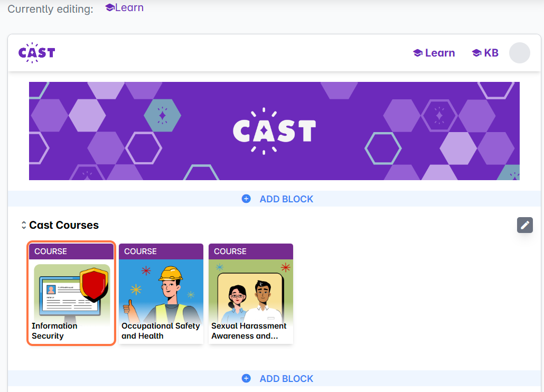Go to Learn in the header navigation
Image resolution: width=544 pixels, height=392 pixels.
pos(439,53)
